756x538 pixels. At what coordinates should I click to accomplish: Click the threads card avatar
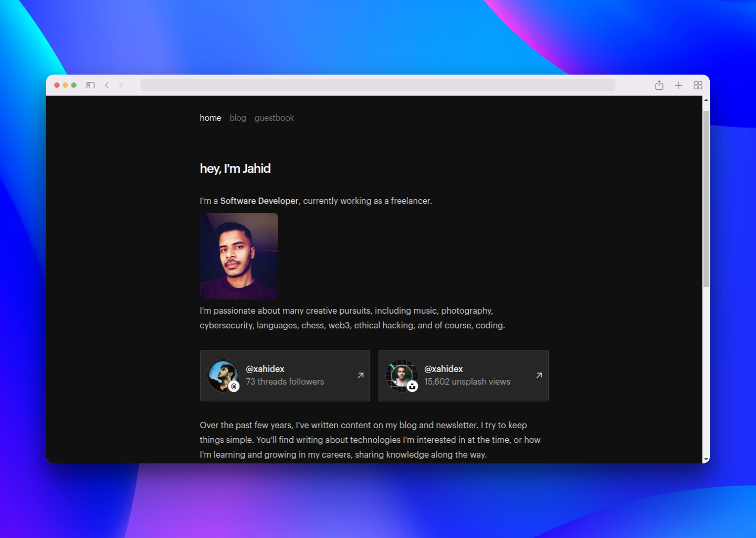click(x=223, y=375)
